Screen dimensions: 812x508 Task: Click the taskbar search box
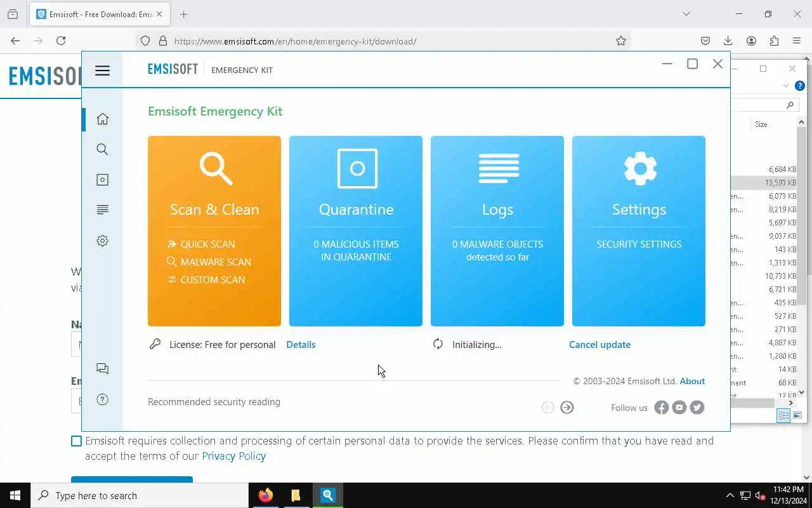[140, 495]
